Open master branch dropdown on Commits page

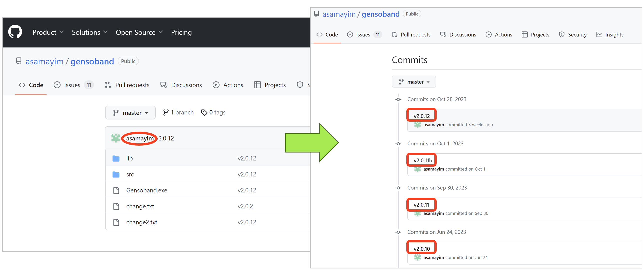[x=414, y=82]
